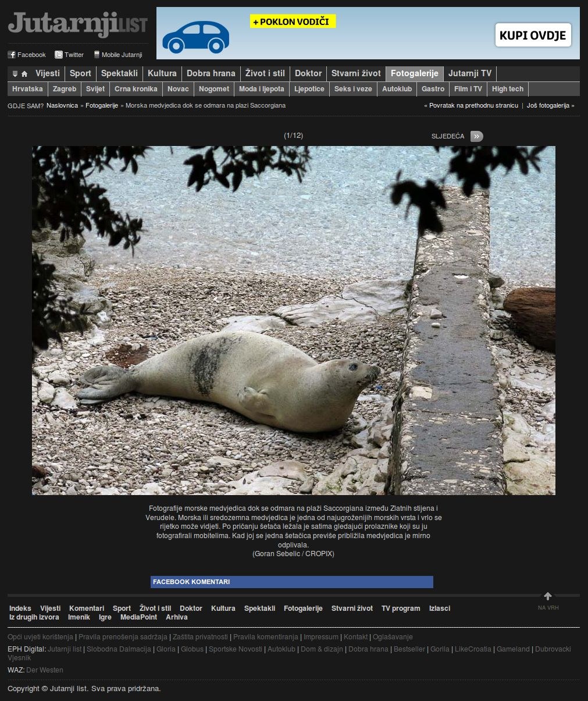Viewport: 588px width, 701px height.
Task: Open Zaštita privatnosti footer link
Action: (x=201, y=637)
